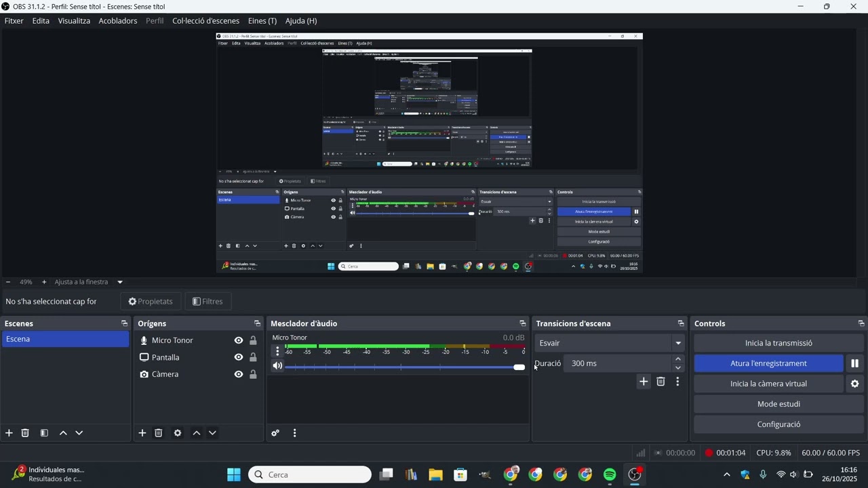Decrease transition duration with down arrow
This screenshot has width=868, height=488.
click(x=677, y=367)
